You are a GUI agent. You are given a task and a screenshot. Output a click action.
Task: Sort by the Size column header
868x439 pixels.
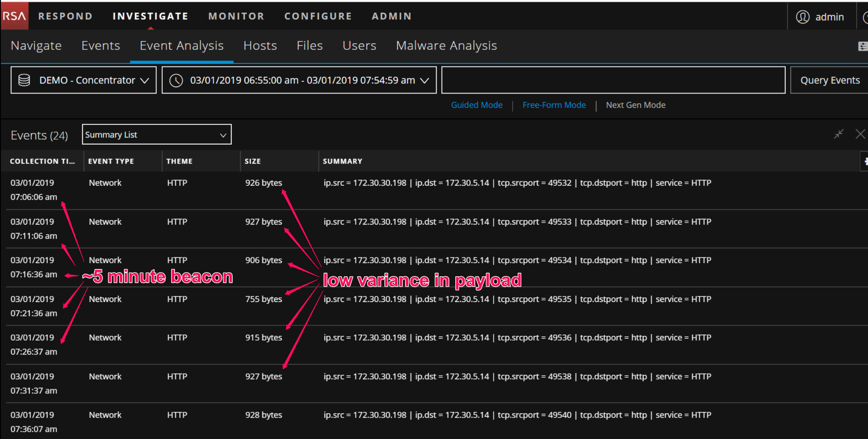coord(253,161)
